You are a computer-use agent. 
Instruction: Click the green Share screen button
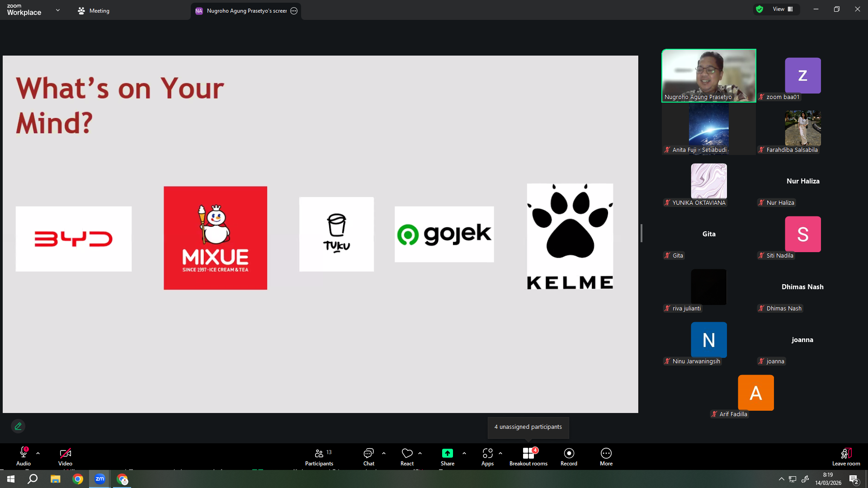(448, 456)
